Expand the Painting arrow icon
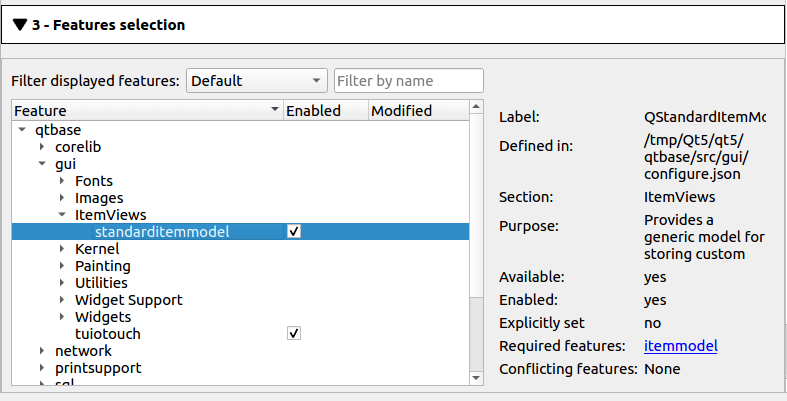The image size is (787, 401). pyautogui.click(x=62, y=266)
